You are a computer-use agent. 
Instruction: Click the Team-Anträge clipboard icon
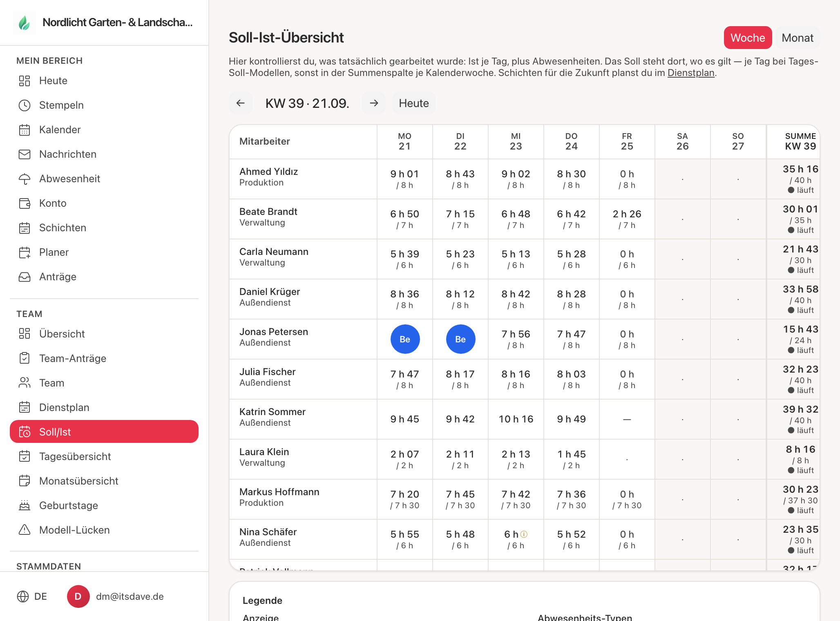[x=25, y=358]
